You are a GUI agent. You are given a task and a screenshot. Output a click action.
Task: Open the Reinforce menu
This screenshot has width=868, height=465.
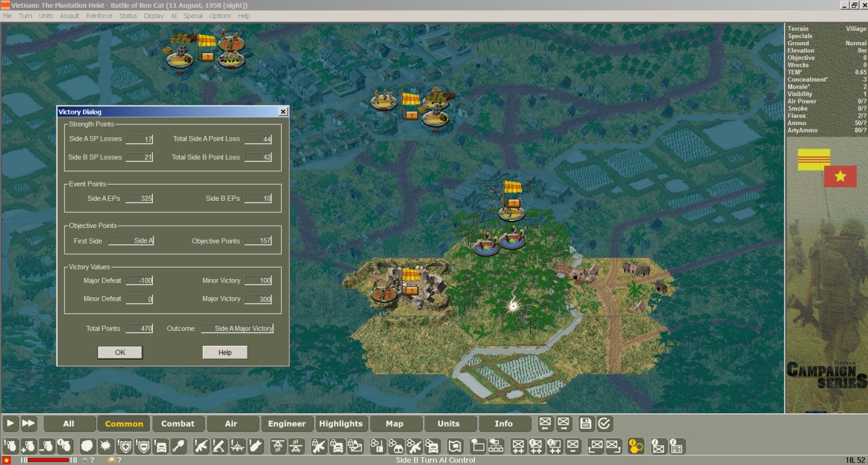99,16
